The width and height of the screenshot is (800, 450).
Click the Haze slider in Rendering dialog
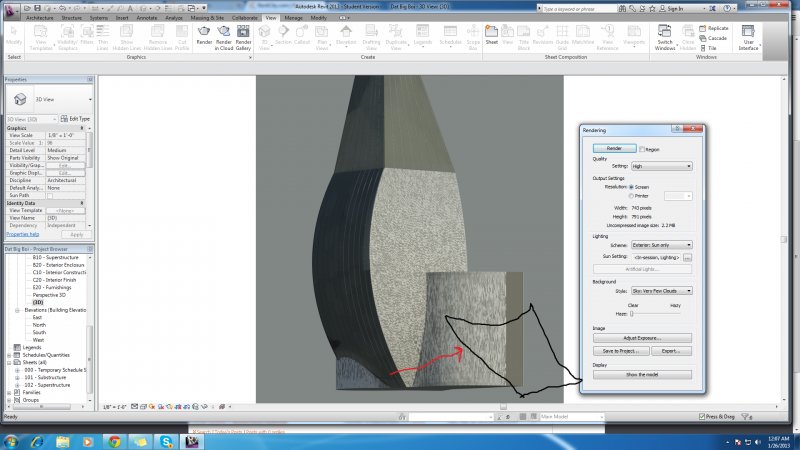[x=632, y=314]
